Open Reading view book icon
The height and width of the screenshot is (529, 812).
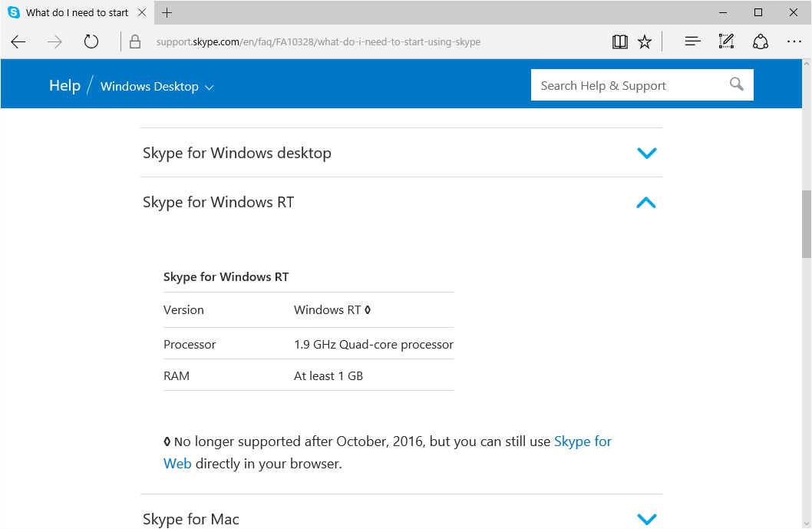(620, 41)
